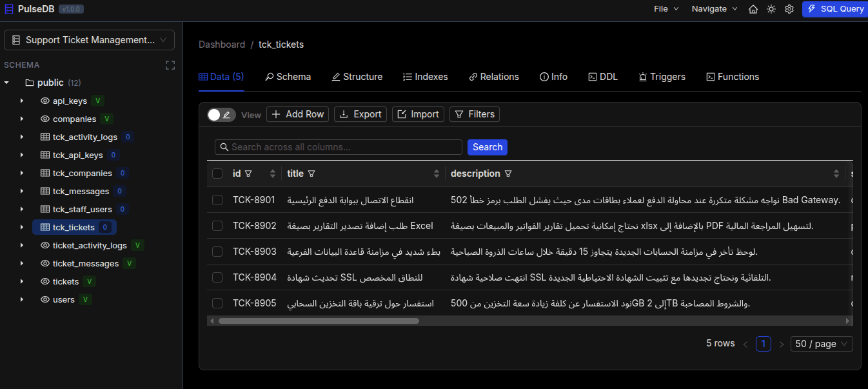Image resolution: width=868 pixels, height=389 pixels.
Task: Open the Triggers tab
Action: point(662,77)
